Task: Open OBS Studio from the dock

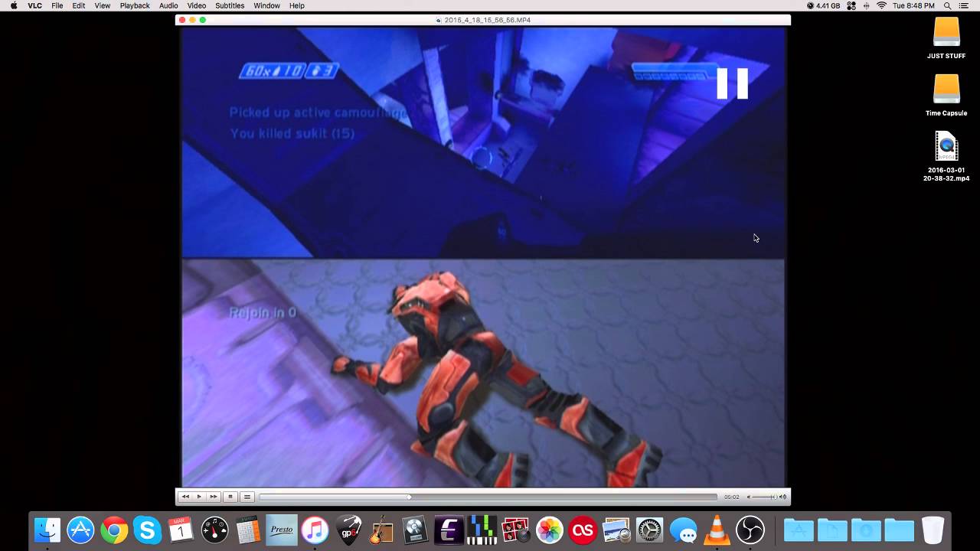Action: (750, 530)
